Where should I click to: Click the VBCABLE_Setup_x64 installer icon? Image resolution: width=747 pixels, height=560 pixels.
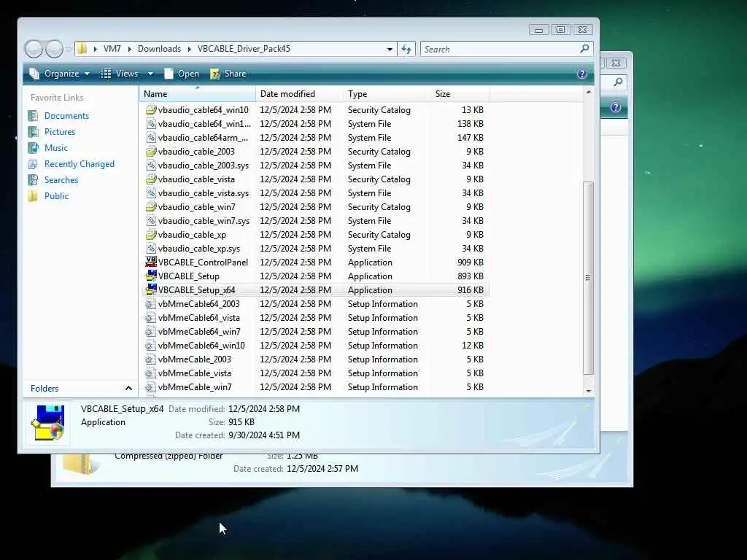tap(151, 289)
